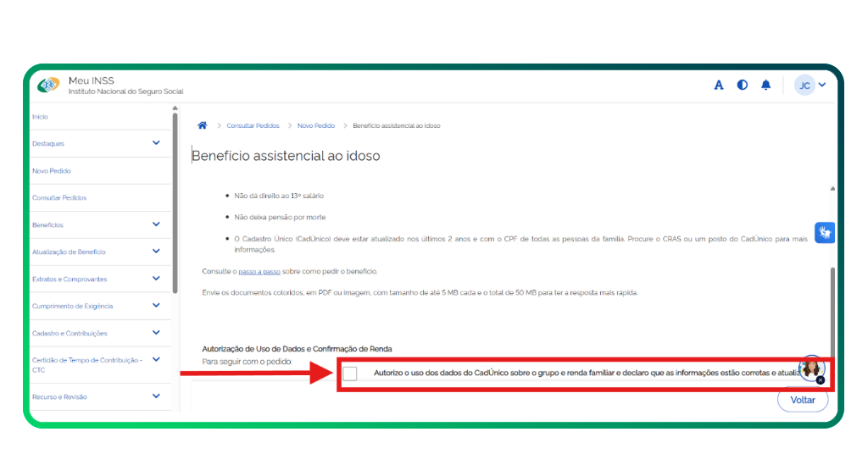The image size is (868, 454).
Task: Click the sidebar vertical scrollbar
Action: pos(175,203)
